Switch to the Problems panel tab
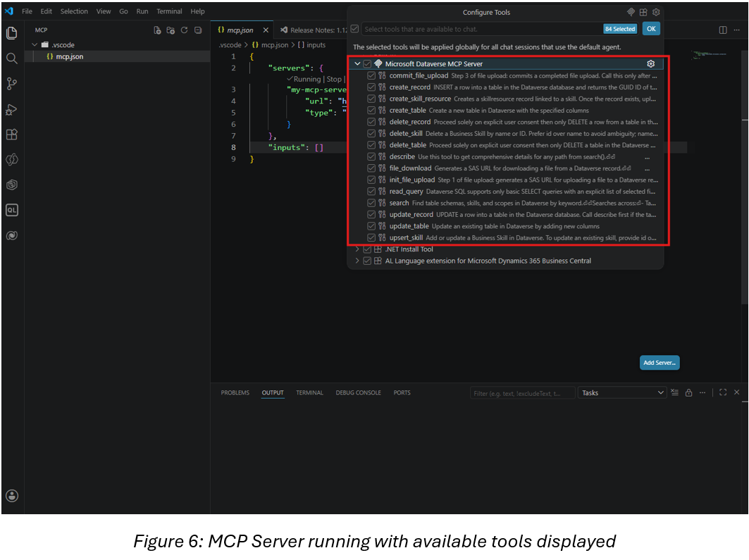Image resolution: width=749 pixels, height=560 pixels. (235, 392)
